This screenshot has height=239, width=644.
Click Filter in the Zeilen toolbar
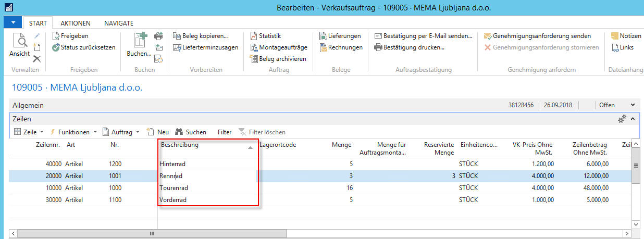coord(225,132)
